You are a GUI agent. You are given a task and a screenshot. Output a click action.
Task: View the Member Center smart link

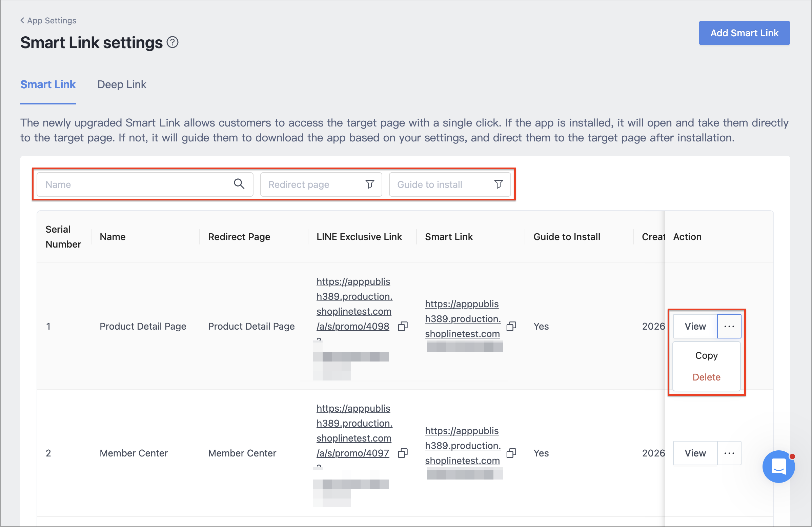695,453
